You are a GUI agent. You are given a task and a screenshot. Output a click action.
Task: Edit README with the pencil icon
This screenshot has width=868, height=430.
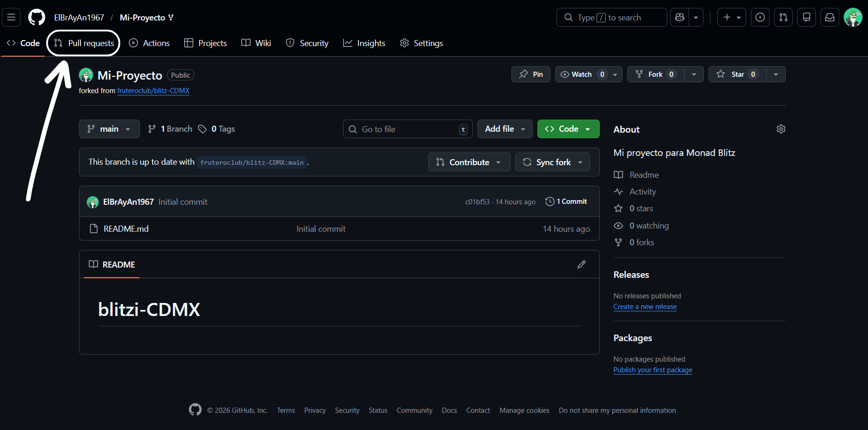[x=582, y=264]
